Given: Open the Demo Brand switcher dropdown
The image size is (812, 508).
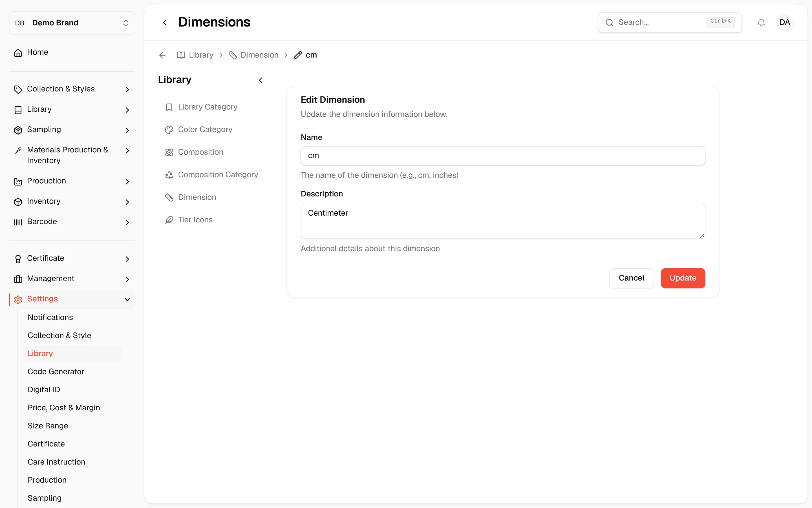Looking at the screenshot, I should point(72,23).
